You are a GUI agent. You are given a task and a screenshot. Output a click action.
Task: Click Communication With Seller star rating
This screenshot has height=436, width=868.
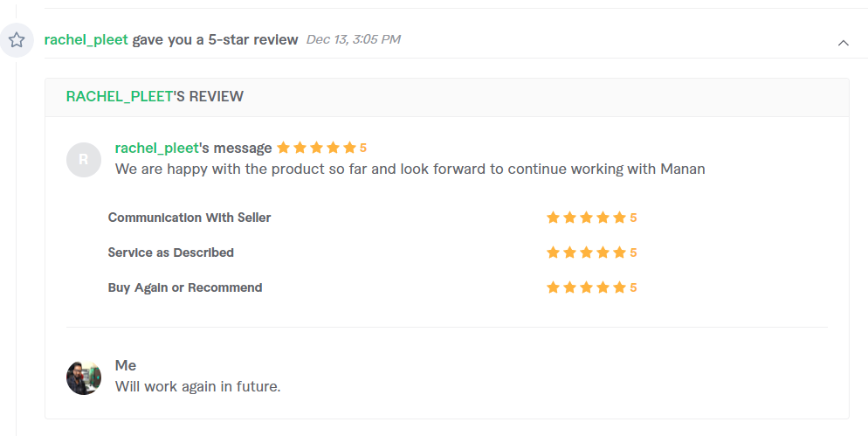(x=591, y=218)
